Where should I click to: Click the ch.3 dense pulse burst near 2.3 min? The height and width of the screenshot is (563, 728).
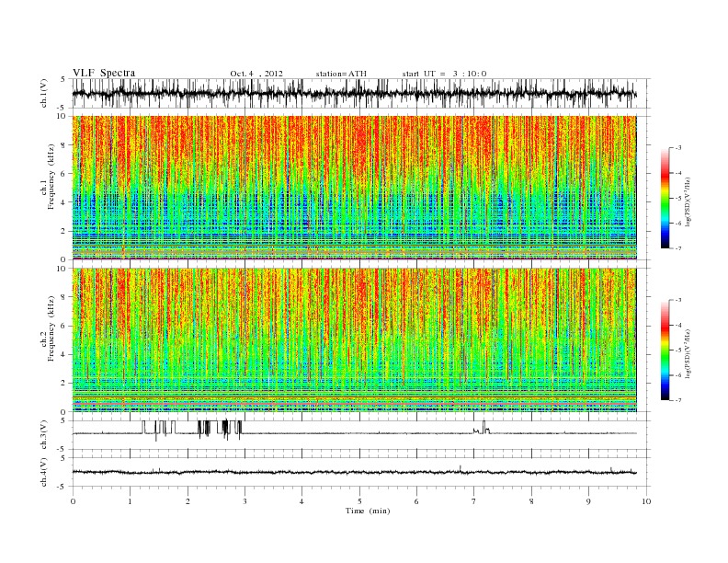click(x=204, y=429)
